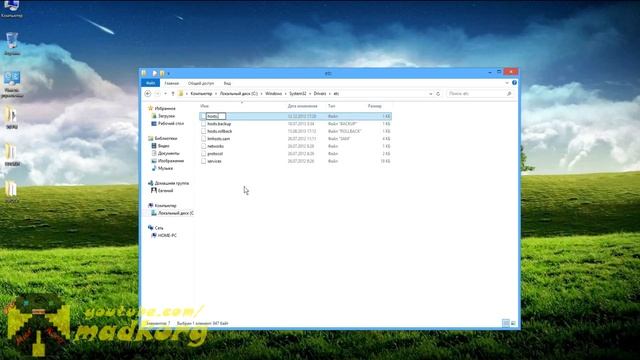Refresh the etc folder view
This screenshot has width=640, height=360.
click(438, 94)
